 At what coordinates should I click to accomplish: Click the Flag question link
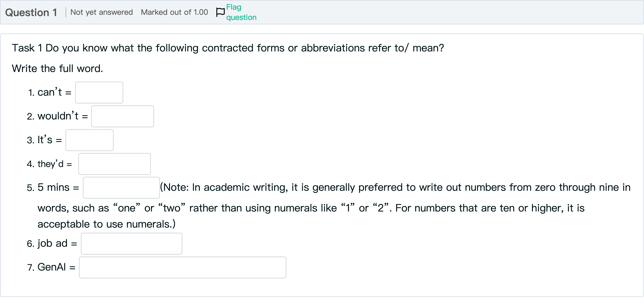coord(241,12)
